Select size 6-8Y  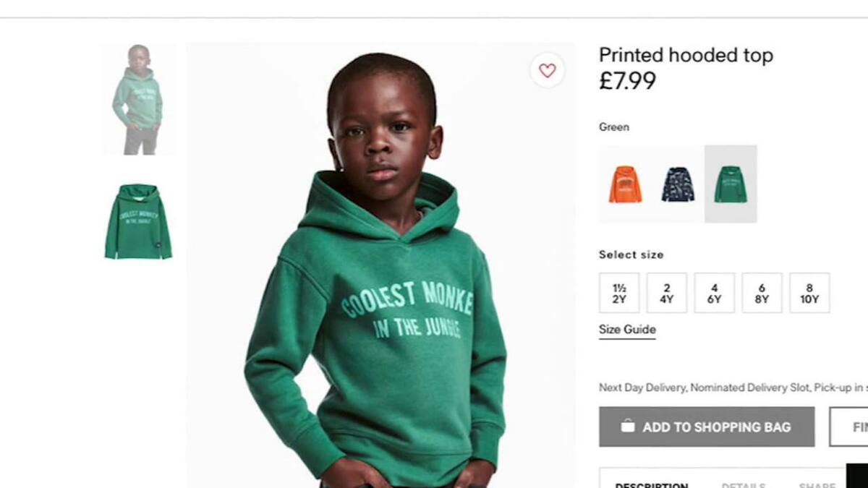click(x=762, y=293)
